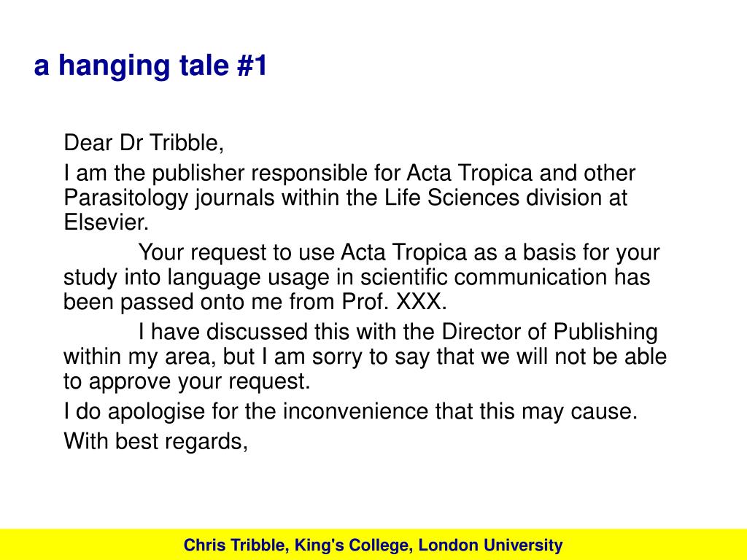Click 'I have discussed' paragraph start
Viewport: 747px width, 560px height.
[222, 332]
